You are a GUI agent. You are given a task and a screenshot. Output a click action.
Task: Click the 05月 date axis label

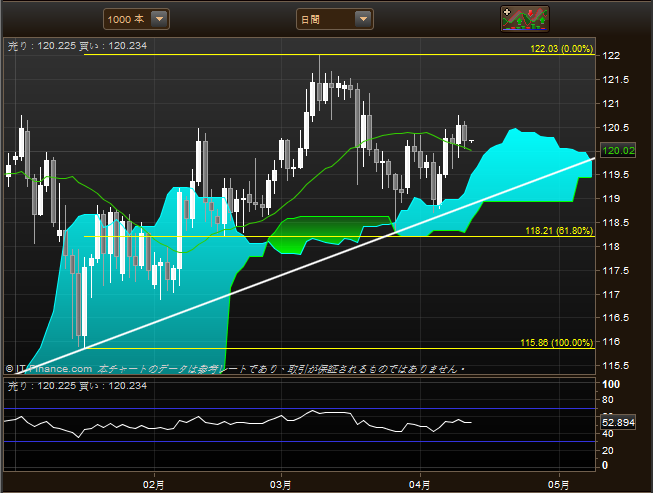click(x=558, y=485)
